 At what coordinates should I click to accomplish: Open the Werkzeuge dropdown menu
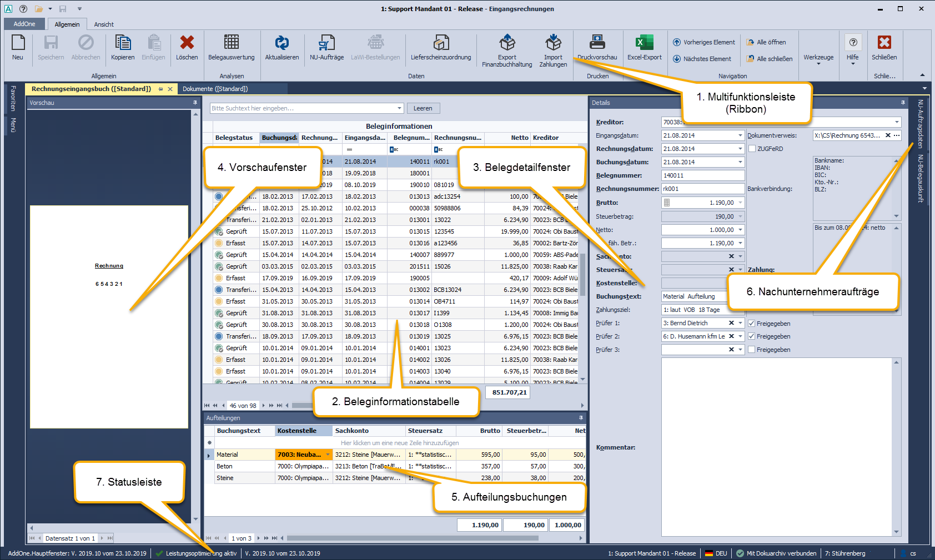(818, 58)
